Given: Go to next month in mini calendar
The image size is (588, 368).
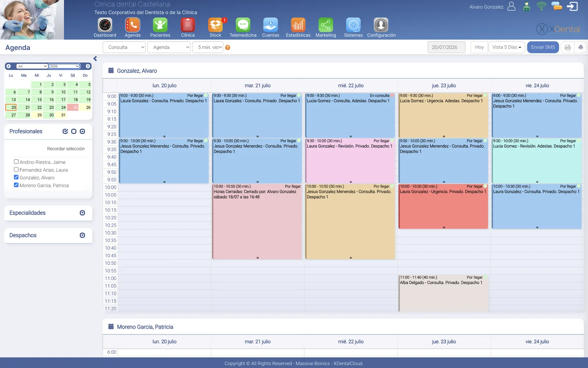Looking at the screenshot, I should click(x=88, y=66).
